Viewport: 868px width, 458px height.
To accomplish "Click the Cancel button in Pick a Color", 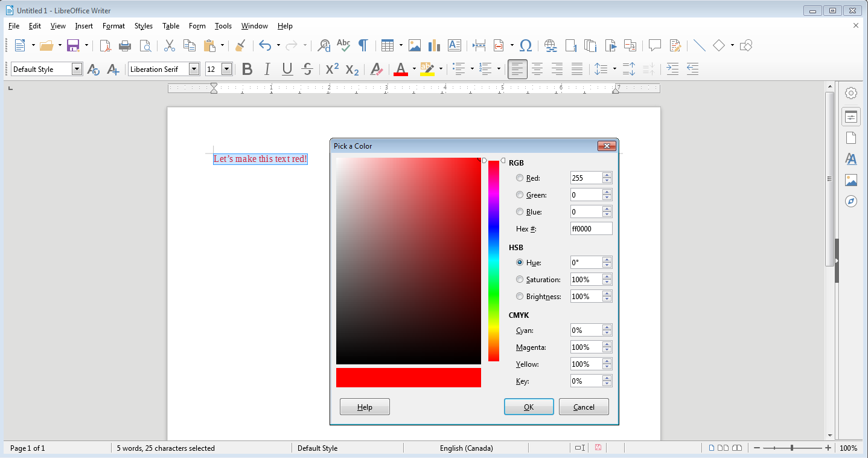I will pyautogui.click(x=584, y=407).
